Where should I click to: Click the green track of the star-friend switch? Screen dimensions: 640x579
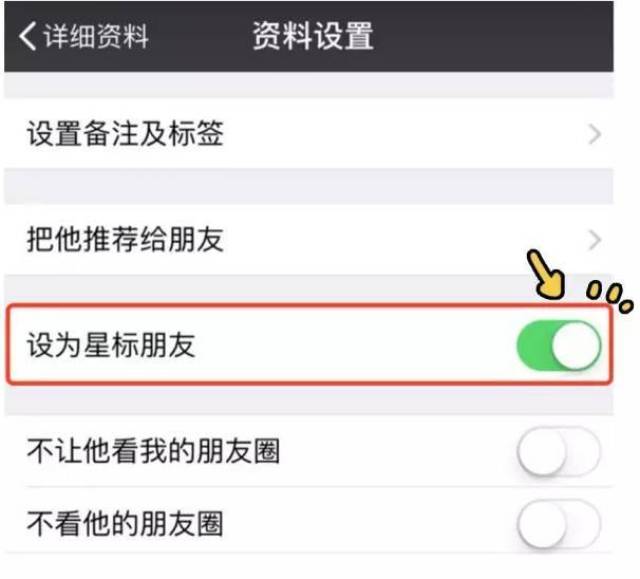tap(534, 346)
